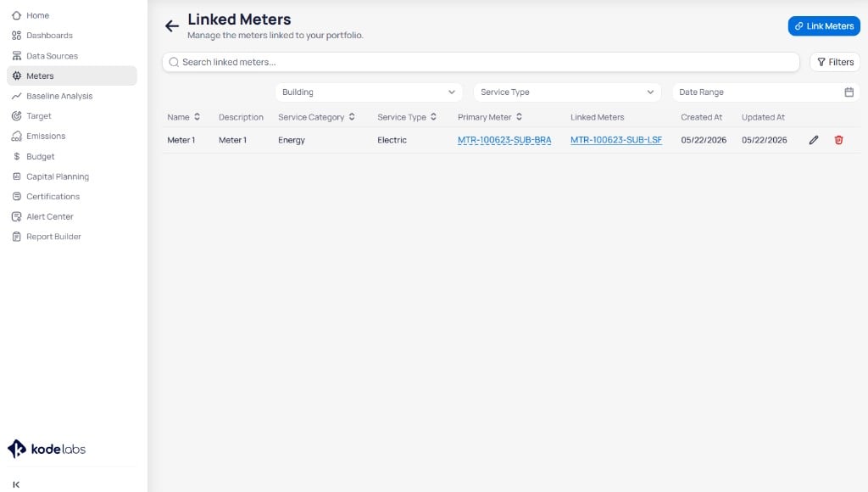Viewport: 868px width, 492px height.
Task: Click the Created At column header
Action: point(701,117)
